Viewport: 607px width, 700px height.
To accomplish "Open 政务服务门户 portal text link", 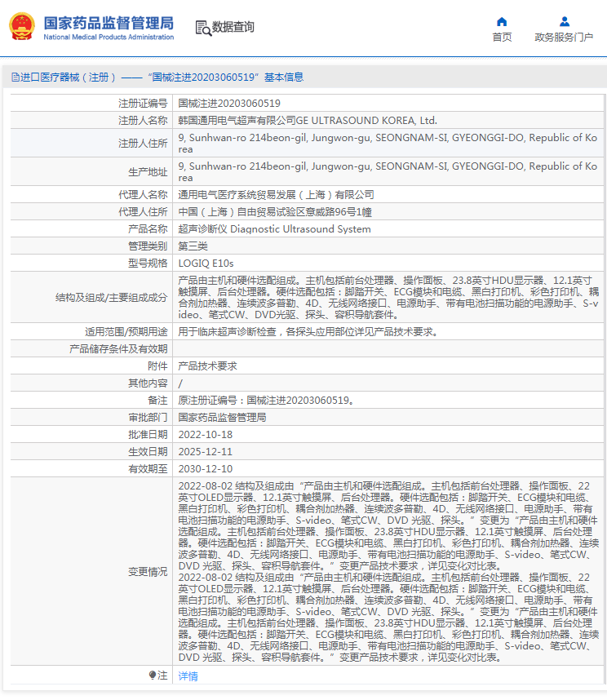I will (564, 38).
